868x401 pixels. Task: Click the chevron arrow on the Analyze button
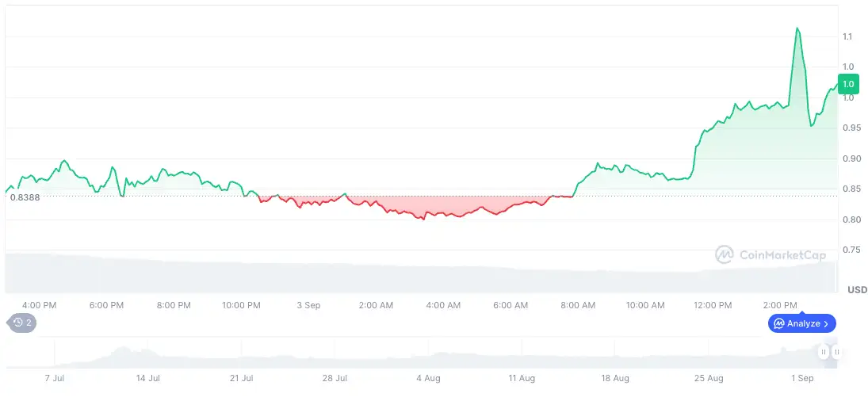[x=827, y=323]
